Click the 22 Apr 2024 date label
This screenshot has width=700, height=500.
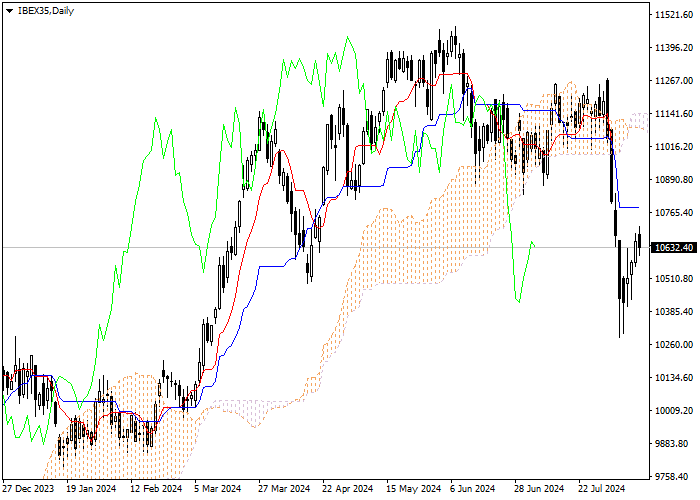(348, 489)
